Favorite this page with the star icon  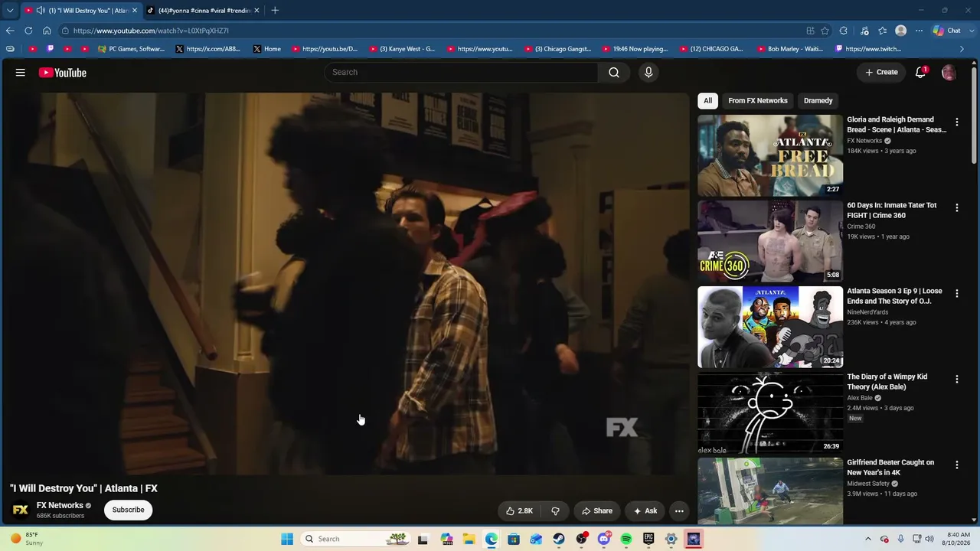tap(825, 31)
